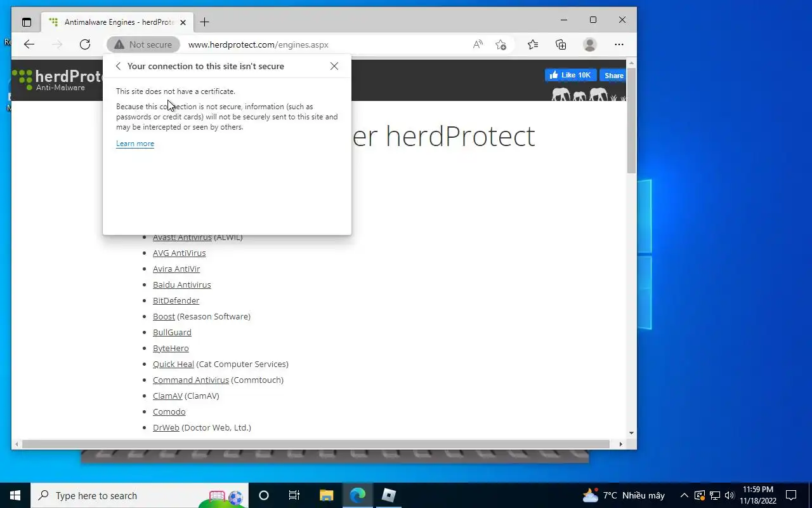Open the notifications action center
Image resolution: width=812 pixels, height=508 pixels.
point(791,495)
